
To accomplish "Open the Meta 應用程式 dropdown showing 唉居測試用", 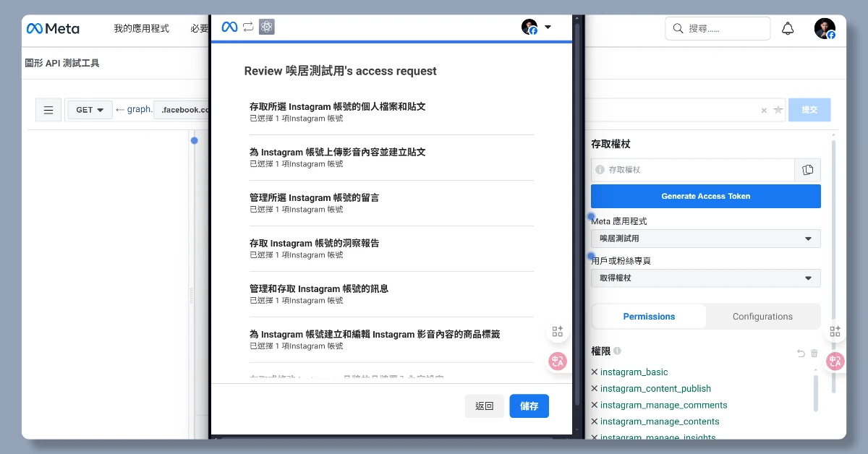I will [x=706, y=239].
